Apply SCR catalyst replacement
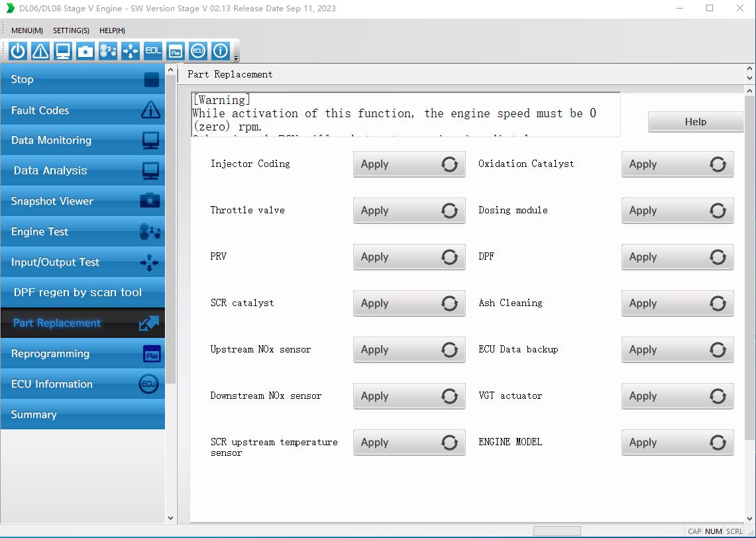This screenshot has width=756, height=538. click(x=409, y=303)
